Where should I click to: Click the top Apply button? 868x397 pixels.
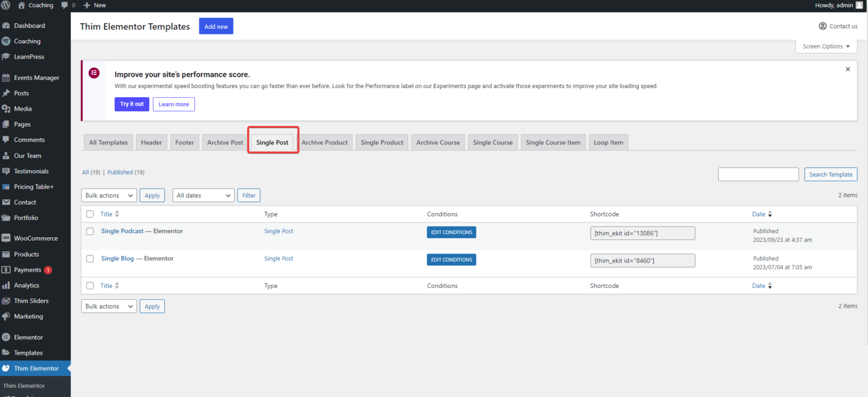pos(152,195)
